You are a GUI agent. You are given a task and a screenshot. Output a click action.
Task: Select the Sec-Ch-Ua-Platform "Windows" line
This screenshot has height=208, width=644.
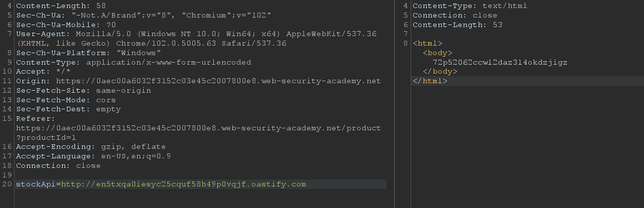[88, 53]
